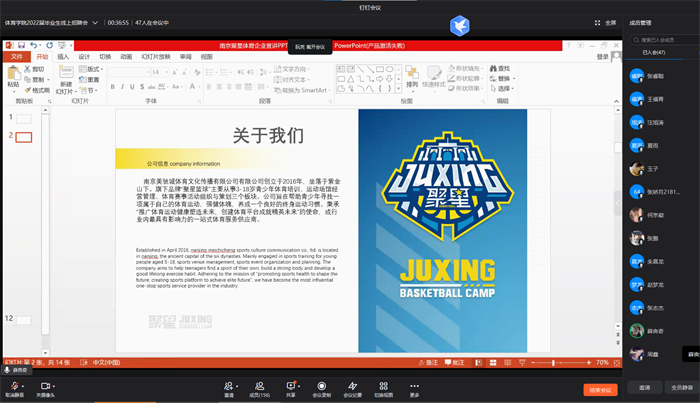Select the rectangle shape in shapes gallery
700x403 pixels.
click(379, 69)
